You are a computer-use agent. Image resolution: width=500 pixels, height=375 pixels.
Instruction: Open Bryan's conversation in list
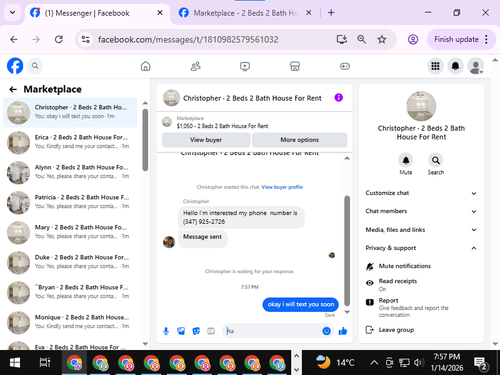(x=70, y=292)
